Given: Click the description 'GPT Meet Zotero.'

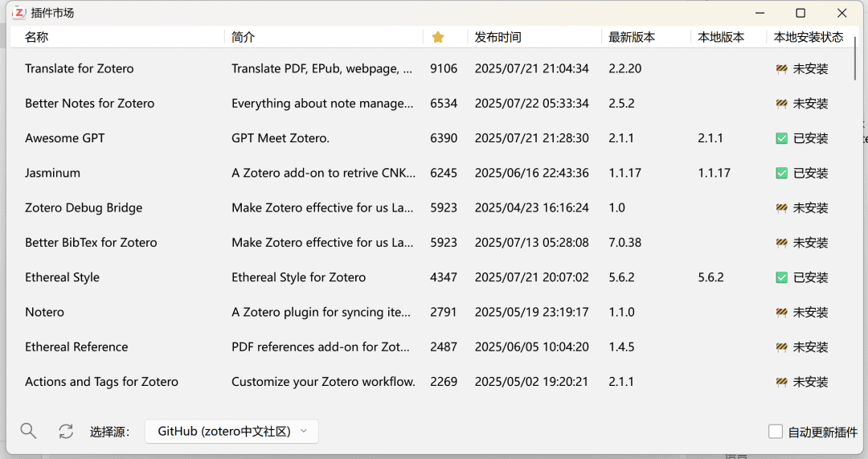Looking at the screenshot, I should pos(280,138).
